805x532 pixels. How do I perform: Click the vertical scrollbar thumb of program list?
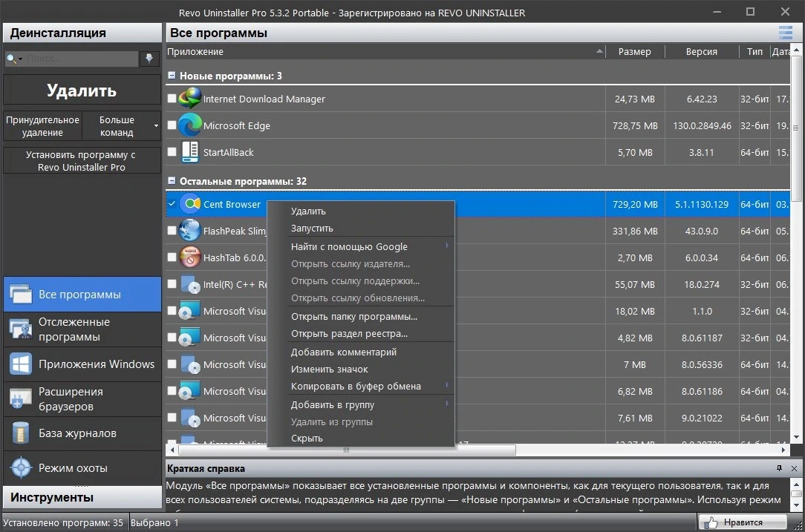(796, 128)
